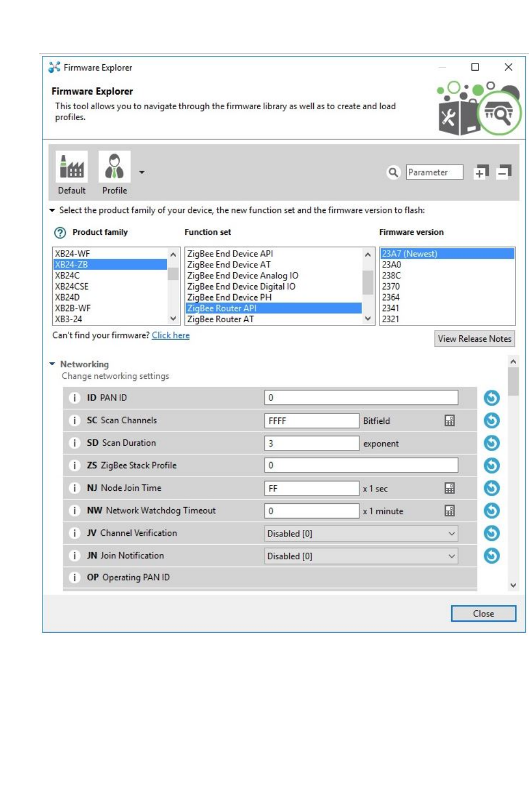Select ZigBee End Device Analog IO
Image resolution: width=529 pixels, height=812 pixels.
[x=273, y=276]
